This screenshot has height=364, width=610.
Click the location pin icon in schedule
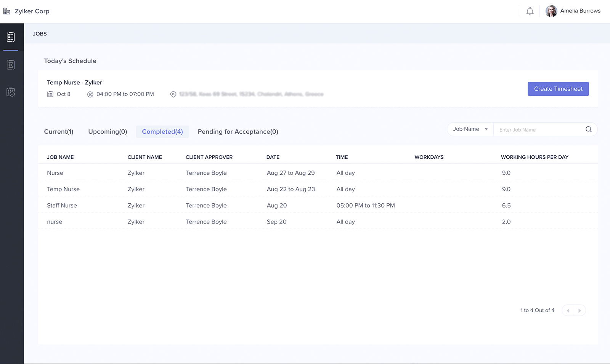pyautogui.click(x=173, y=94)
